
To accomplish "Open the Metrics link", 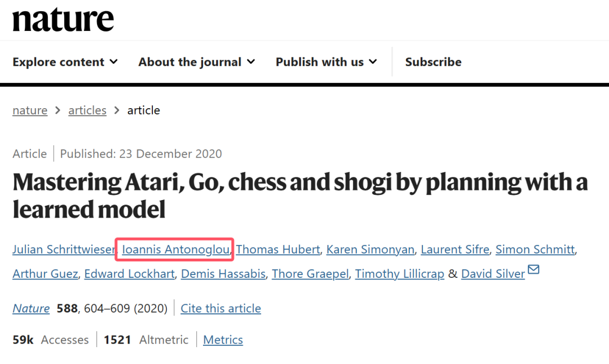I will [x=223, y=340].
